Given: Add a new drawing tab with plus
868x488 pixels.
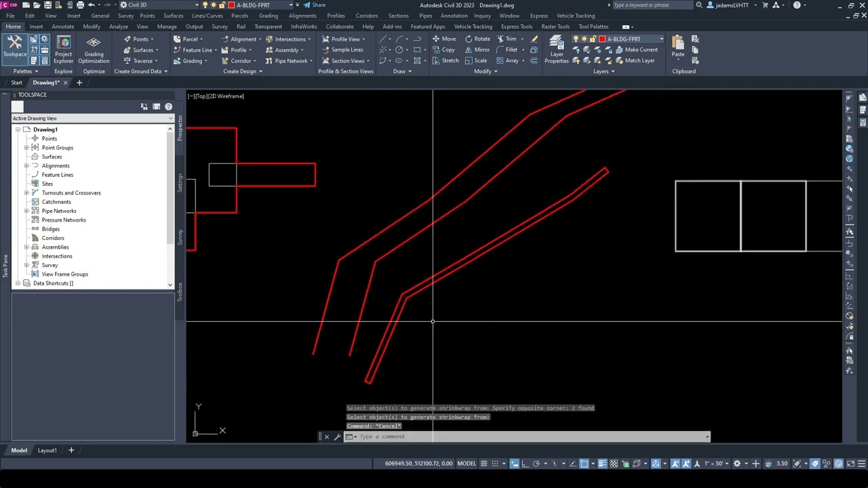Looking at the screenshot, I should pyautogui.click(x=79, y=83).
